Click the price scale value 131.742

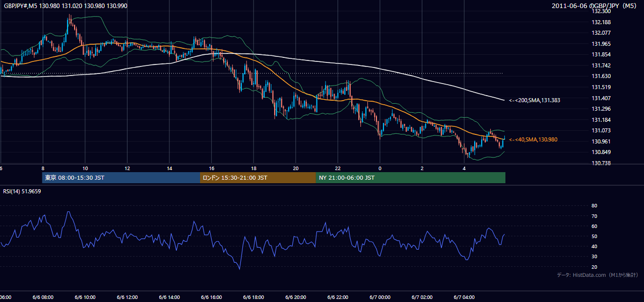[x=601, y=65]
